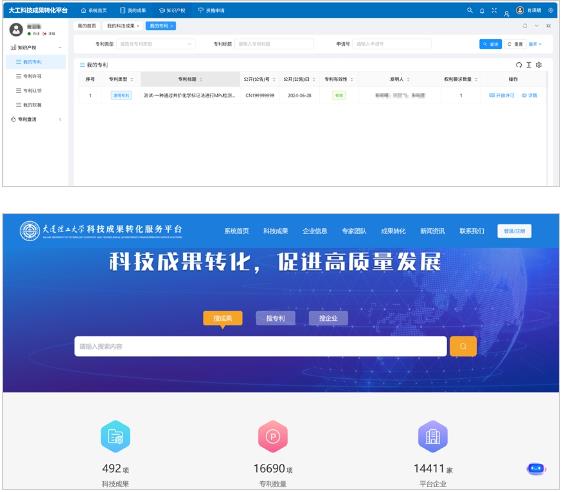Click the pink 专利数量 hexagon icon above 16690
The image size is (562, 492).
click(x=273, y=436)
